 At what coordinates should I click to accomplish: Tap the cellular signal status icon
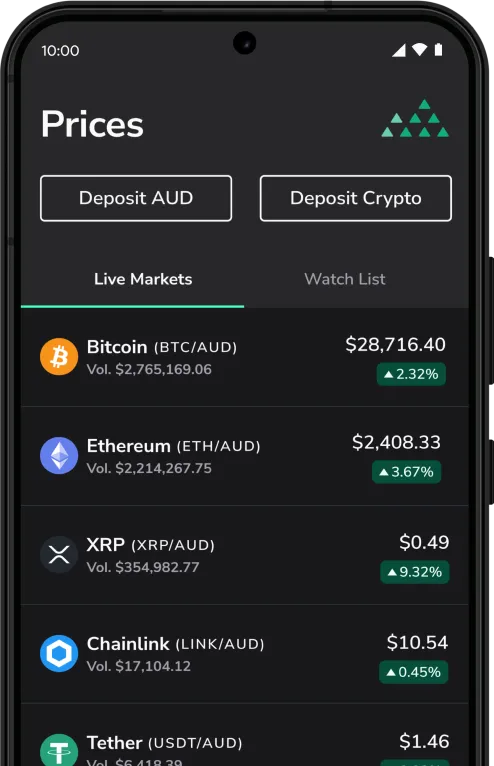coord(399,50)
